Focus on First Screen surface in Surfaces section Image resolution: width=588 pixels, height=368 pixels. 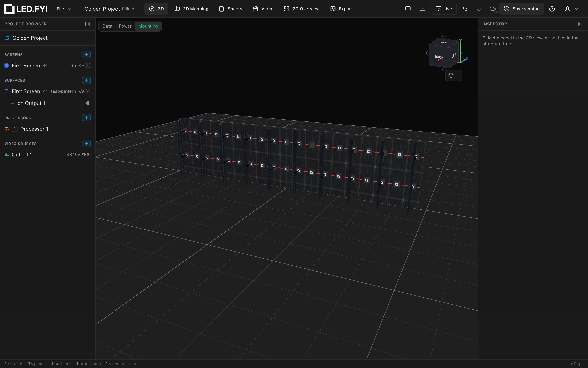[x=88, y=91]
